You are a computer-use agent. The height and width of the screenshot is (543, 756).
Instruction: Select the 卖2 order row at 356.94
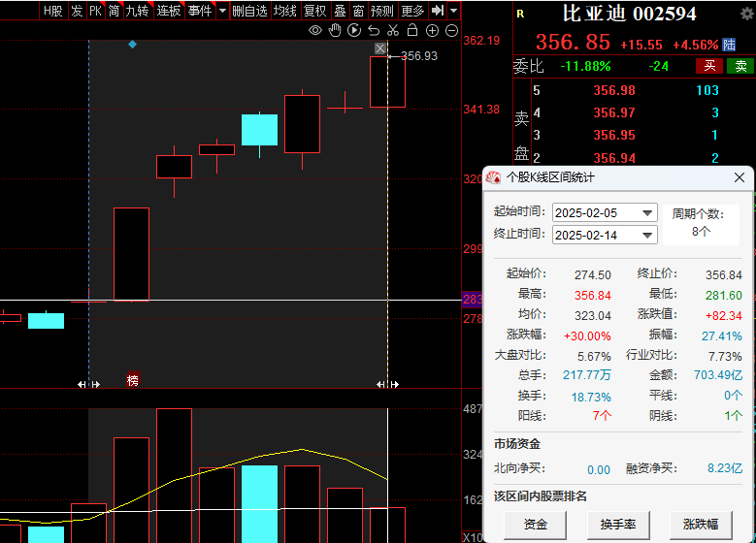click(634, 157)
